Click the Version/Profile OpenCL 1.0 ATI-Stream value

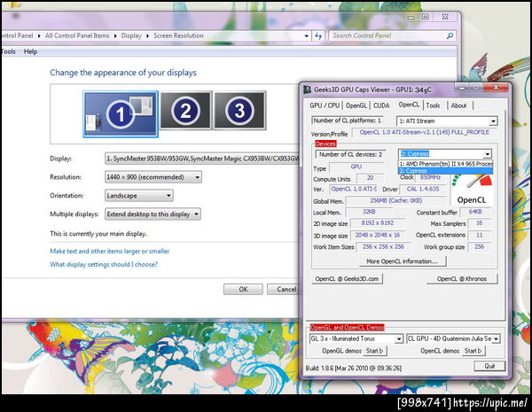tap(425, 132)
